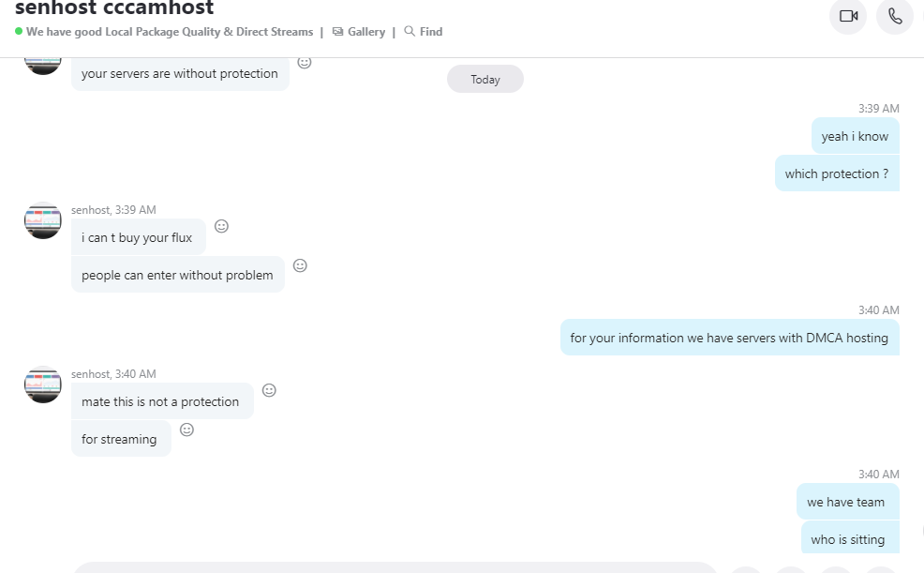The width and height of the screenshot is (924, 573).
Task: Select the DMCA hosting message bubble
Action: coord(729,338)
